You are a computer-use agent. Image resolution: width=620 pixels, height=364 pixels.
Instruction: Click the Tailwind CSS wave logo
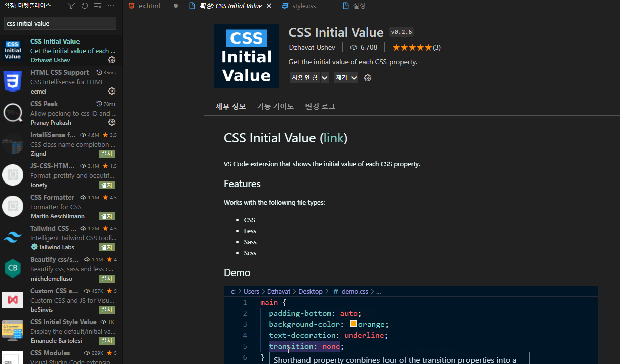point(13,237)
